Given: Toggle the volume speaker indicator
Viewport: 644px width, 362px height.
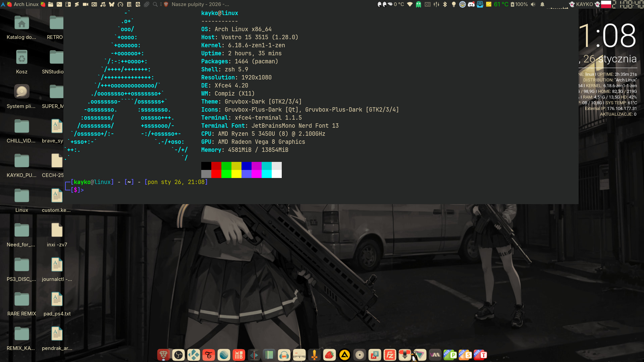Looking at the screenshot, I should pos(533,4).
